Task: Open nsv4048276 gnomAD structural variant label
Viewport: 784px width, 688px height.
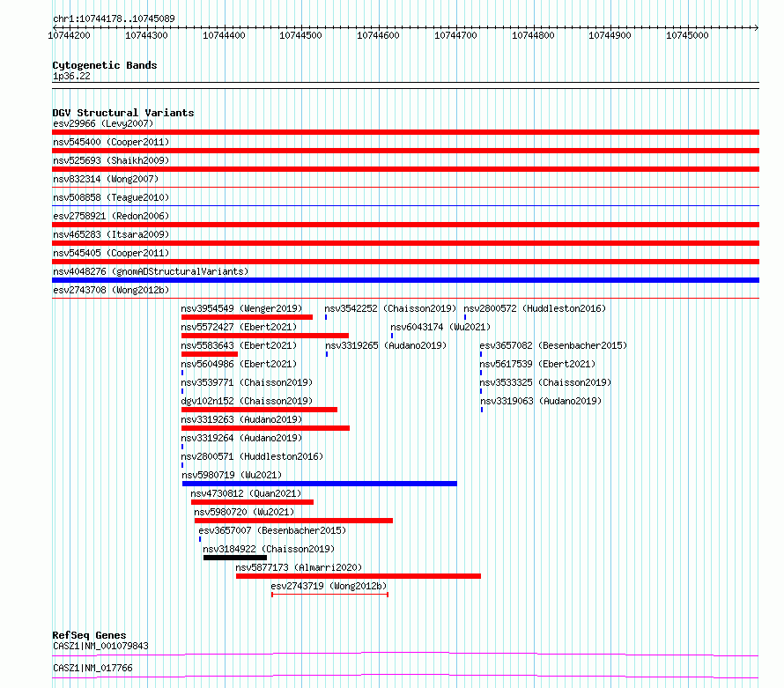Action: 151,271
